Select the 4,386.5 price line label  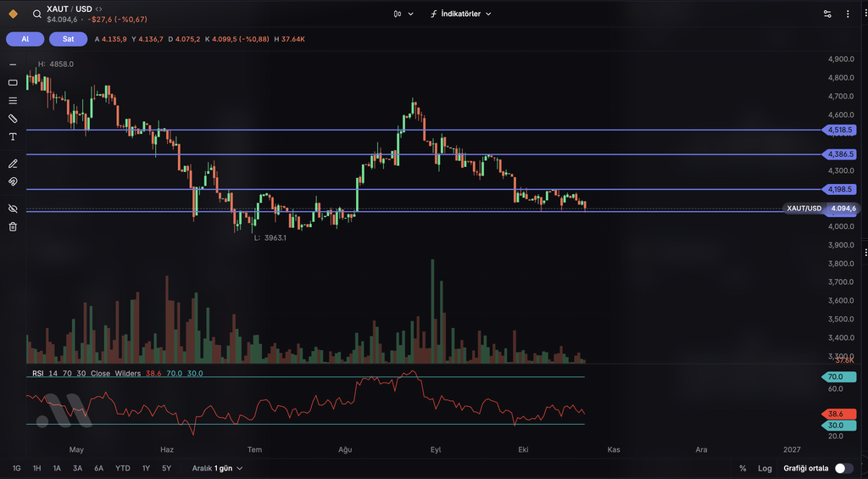coord(840,154)
